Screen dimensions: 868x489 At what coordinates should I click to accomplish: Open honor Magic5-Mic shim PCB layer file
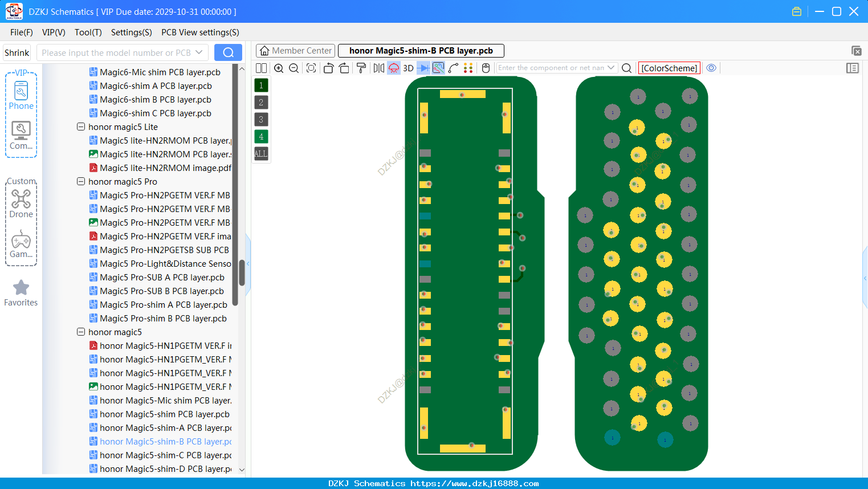160,400
